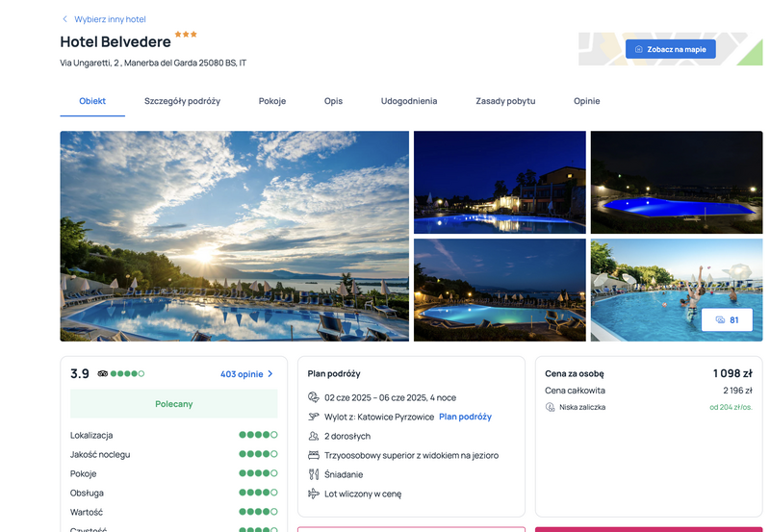
Task: Click the 'Pokoje' rating dots in reviews card
Action: 258,473
